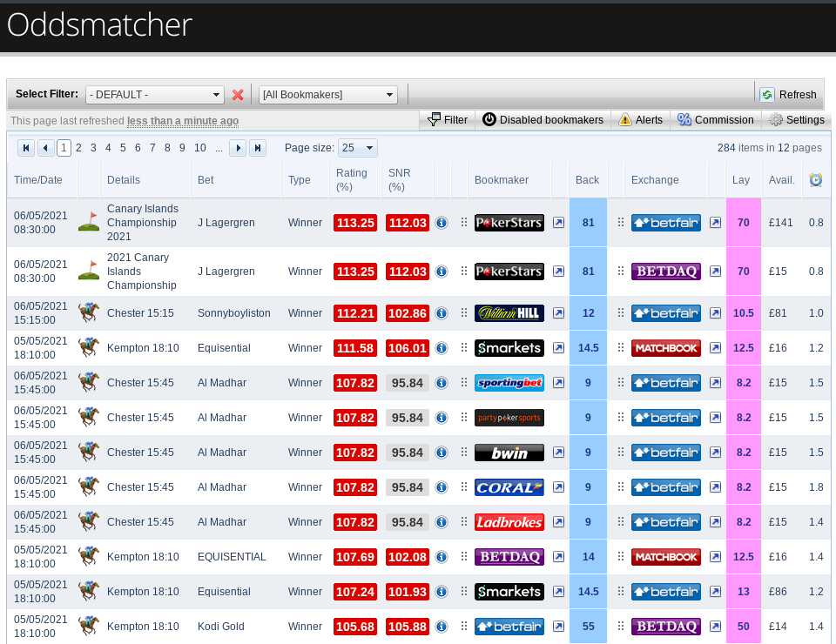Open William Hill bookmaker external link

coord(558,313)
